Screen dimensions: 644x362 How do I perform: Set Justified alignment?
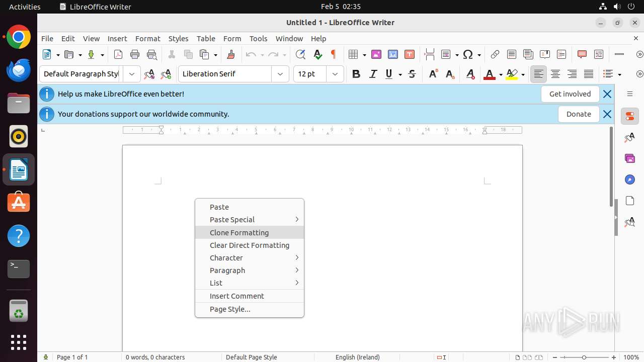point(589,74)
